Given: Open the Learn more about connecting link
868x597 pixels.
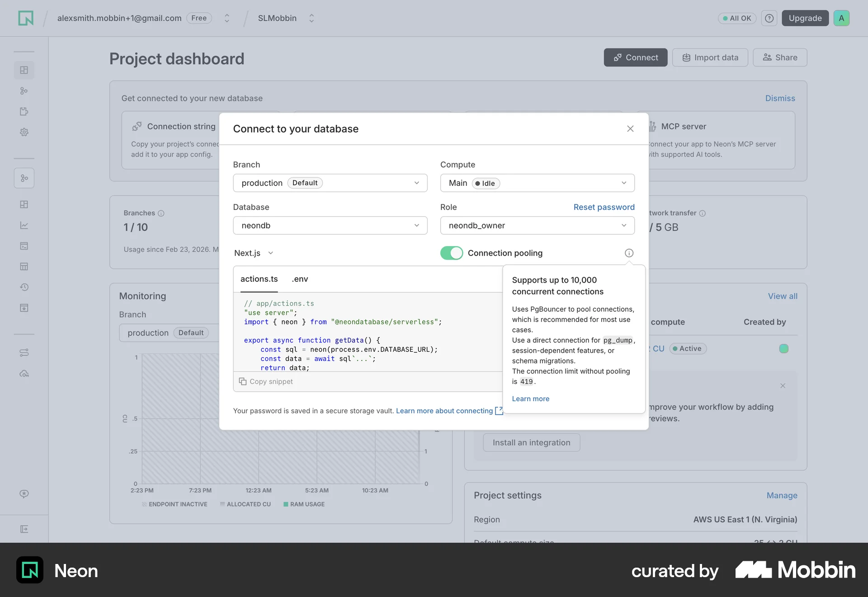Looking at the screenshot, I should 444,411.
